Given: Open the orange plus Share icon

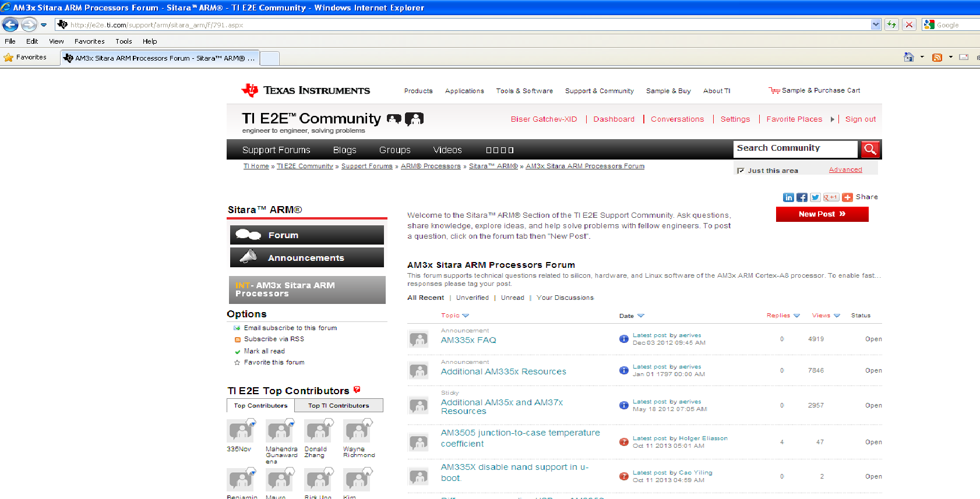Looking at the screenshot, I should coord(847,197).
